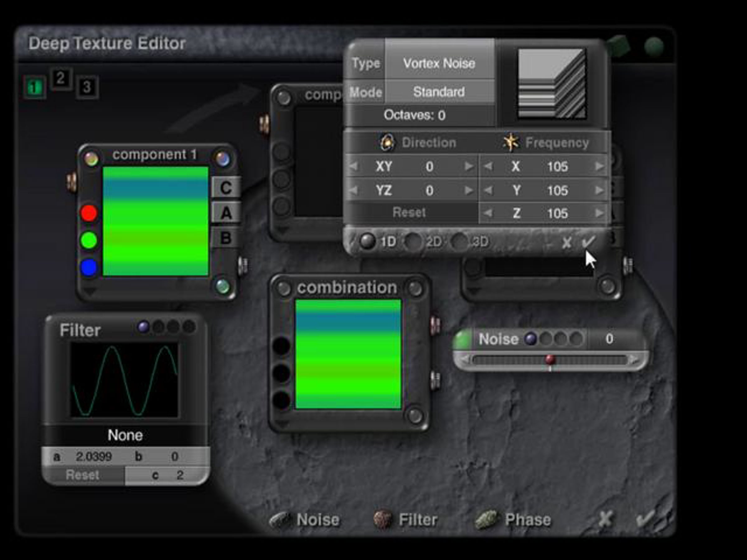Click Reset in the Filter panel

83,475
